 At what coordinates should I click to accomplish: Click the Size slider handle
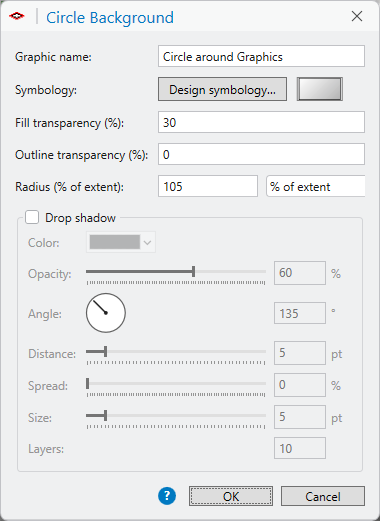point(106,415)
